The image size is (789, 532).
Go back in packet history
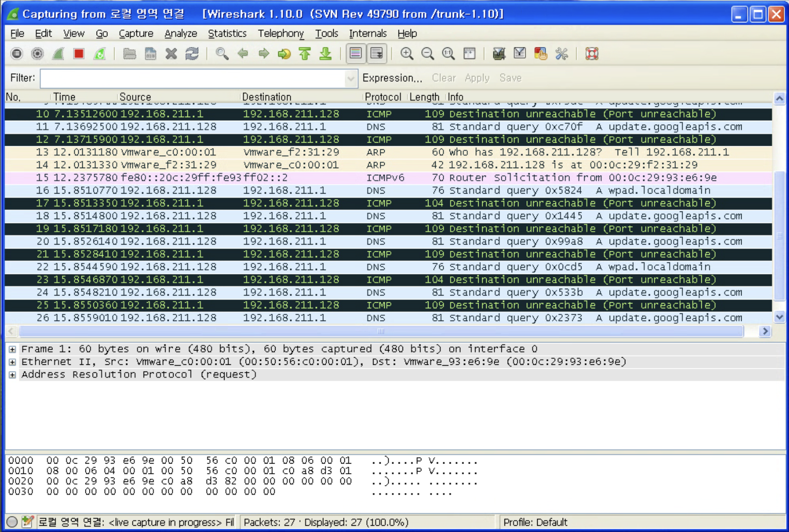(x=243, y=54)
